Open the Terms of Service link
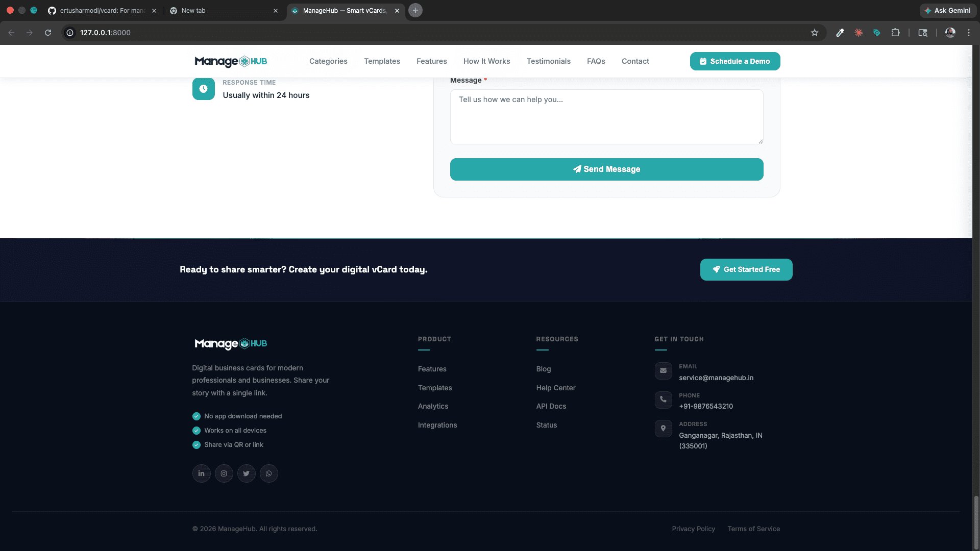This screenshot has height=551, width=980. point(754,529)
